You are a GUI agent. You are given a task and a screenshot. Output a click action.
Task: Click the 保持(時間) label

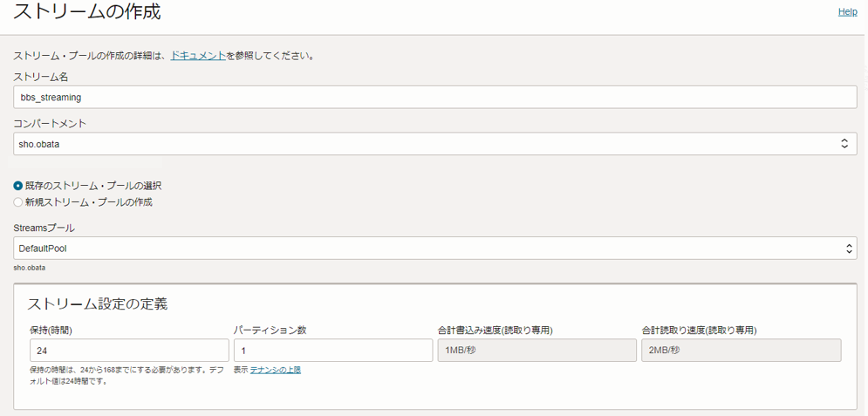[x=51, y=331]
